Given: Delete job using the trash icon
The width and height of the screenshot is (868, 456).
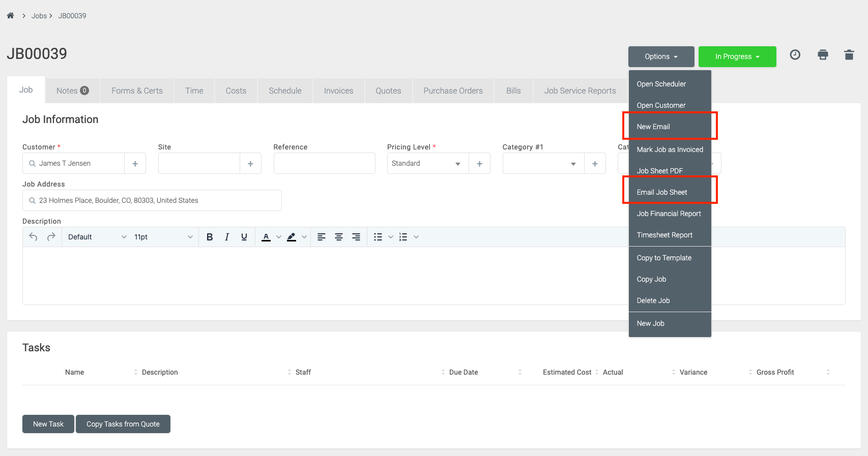Looking at the screenshot, I should pyautogui.click(x=849, y=55).
